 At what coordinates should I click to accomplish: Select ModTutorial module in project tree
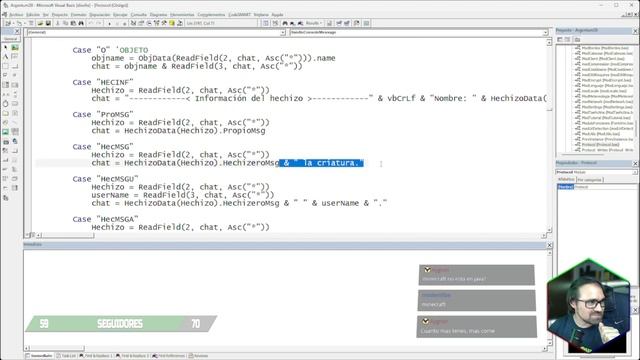coord(603,118)
